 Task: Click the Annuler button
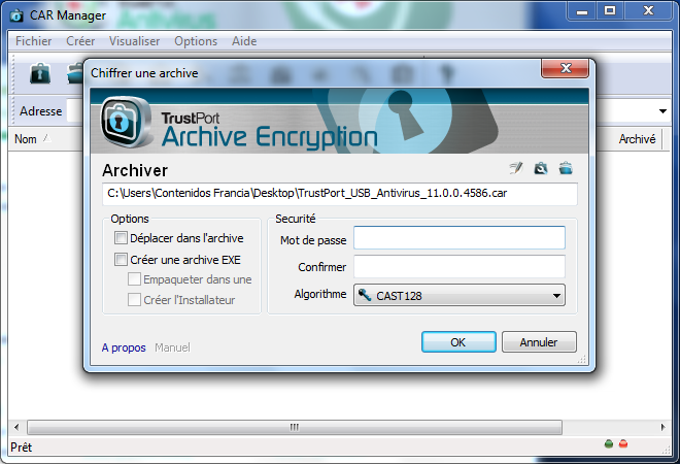pos(539,342)
